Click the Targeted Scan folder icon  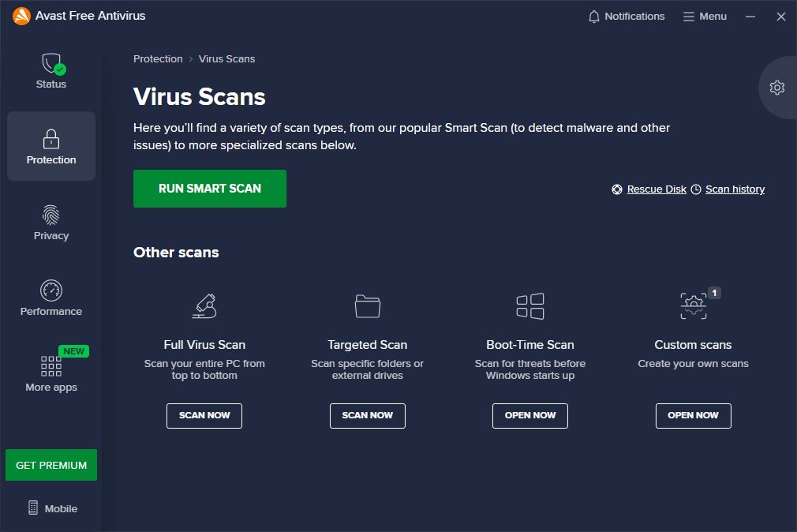tap(368, 306)
